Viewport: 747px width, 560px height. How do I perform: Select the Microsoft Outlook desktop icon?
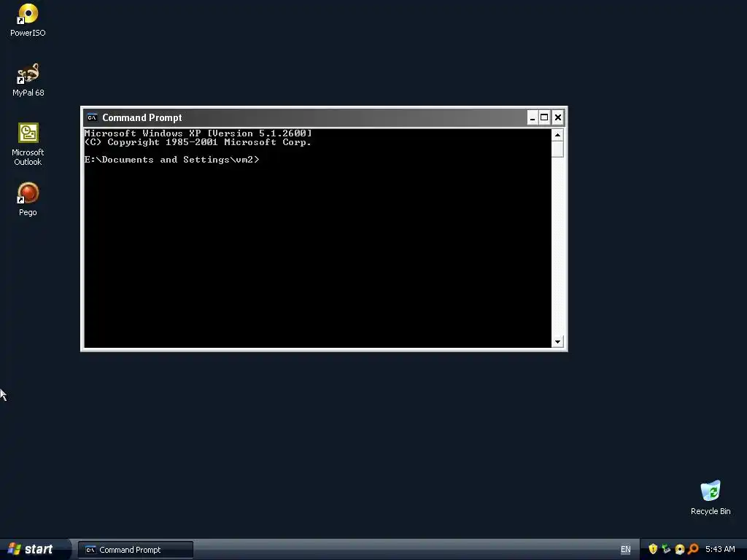coord(28,144)
